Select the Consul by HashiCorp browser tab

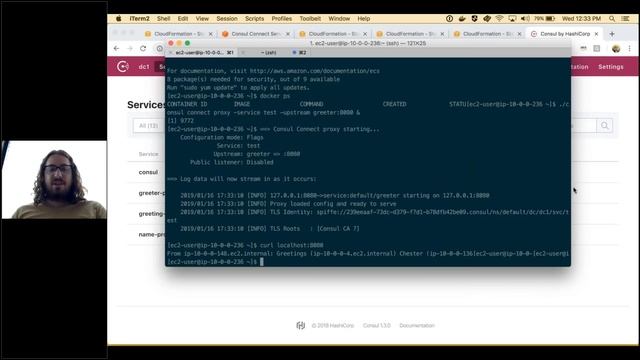564,34
